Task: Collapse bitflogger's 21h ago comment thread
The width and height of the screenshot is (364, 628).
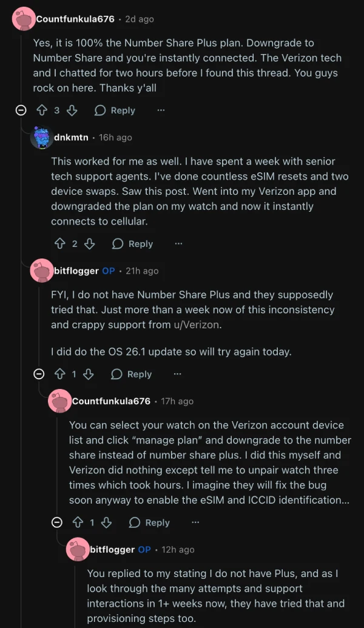Action: [x=39, y=374]
